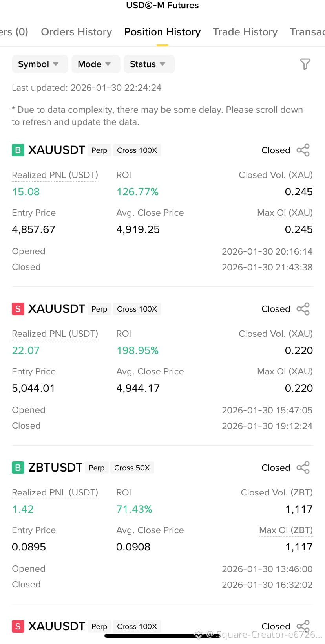
Task: Click the green B badge beside ZBTUSDT
Action: [x=18, y=468]
